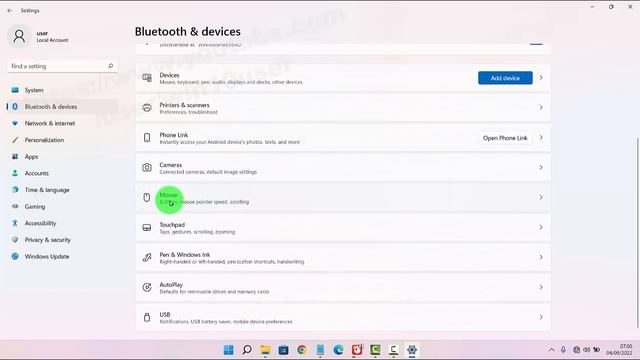The height and width of the screenshot is (360, 640).
Task: Open Windows Update via its sidebar icon
Action: point(15,256)
